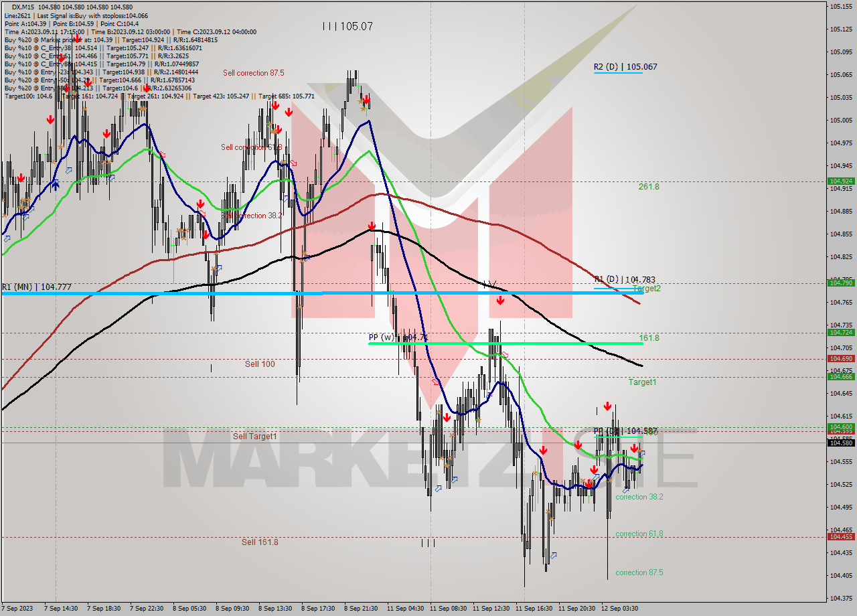Click the 'PP (w) | 104.71' pivot label
The height and width of the screenshot is (616, 857).
tap(398, 337)
